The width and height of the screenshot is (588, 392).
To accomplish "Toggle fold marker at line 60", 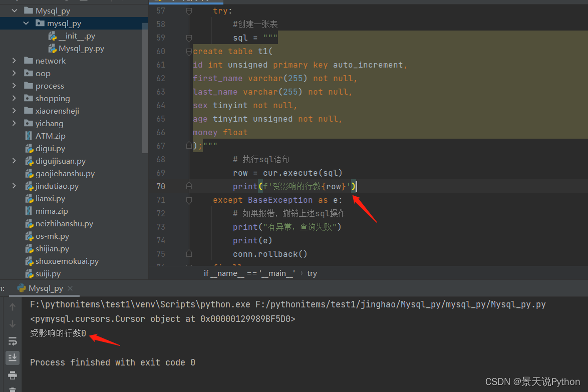I will coord(189,52).
